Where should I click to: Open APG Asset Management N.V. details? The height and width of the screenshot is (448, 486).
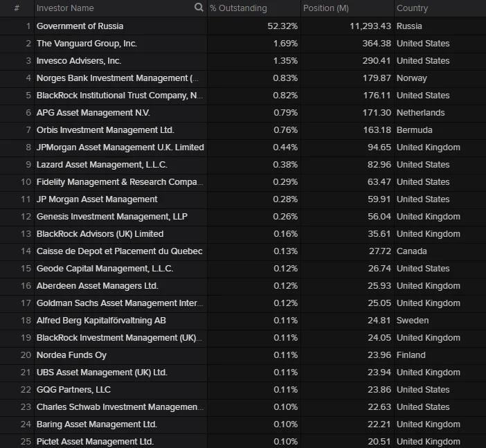pos(93,113)
